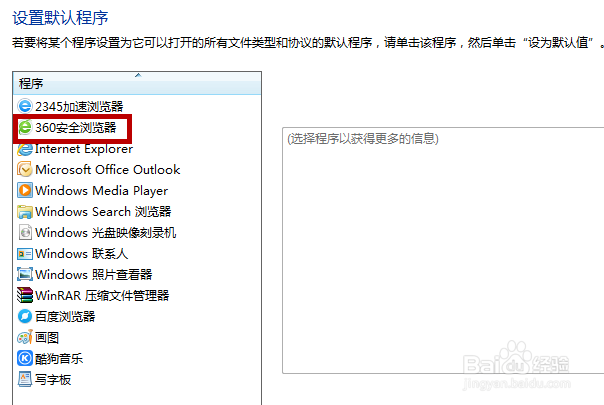Pick the 画图 label
This screenshot has width=604, height=405.
[x=47, y=338]
